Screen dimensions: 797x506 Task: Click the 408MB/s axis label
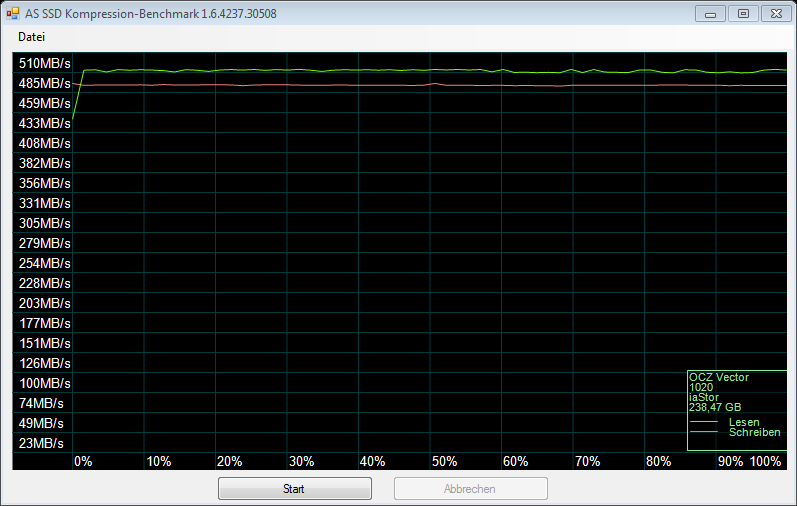[x=45, y=143]
